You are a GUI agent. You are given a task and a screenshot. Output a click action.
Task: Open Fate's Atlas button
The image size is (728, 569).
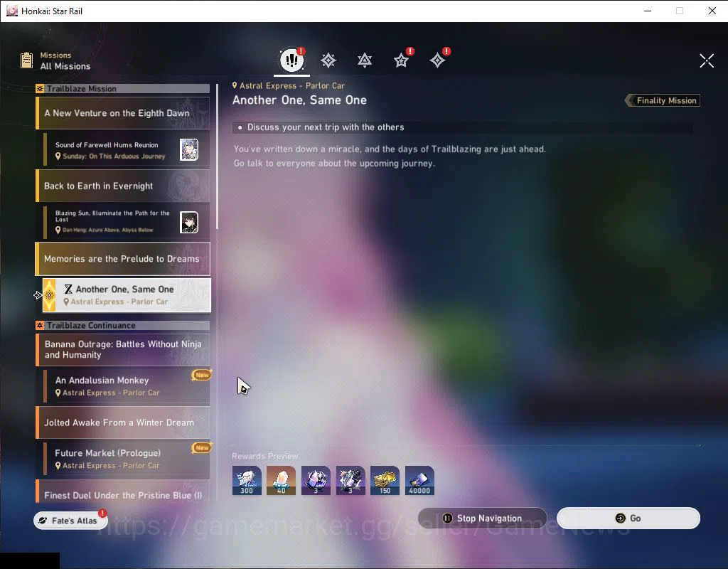tap(70, 521)
